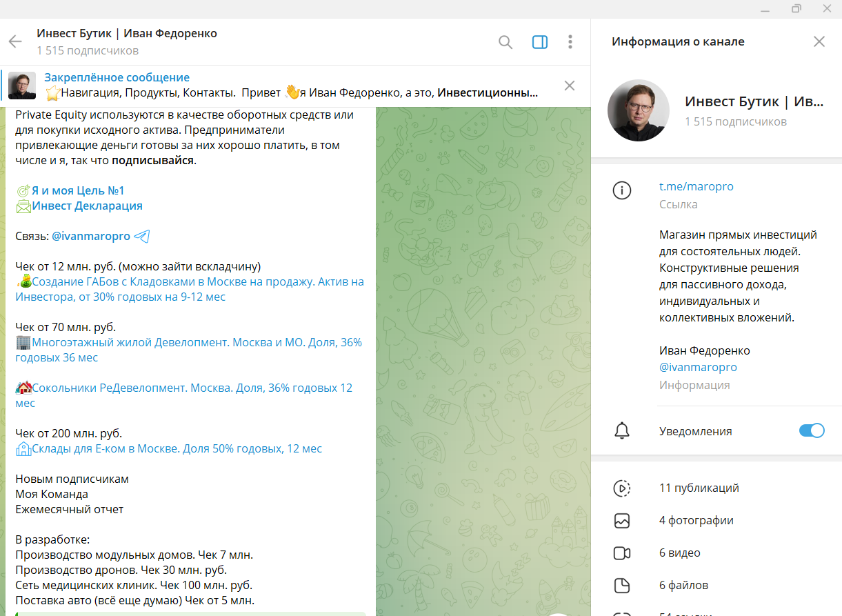
Task: Click the @ivanmaropro mention in the message
Action: click(x=91, y=236)
